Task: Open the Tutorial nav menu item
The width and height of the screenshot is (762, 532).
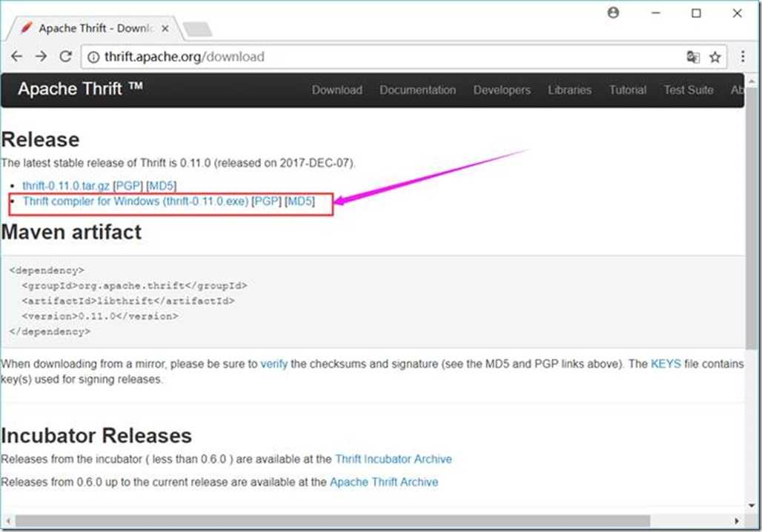Action: [627, 90]
